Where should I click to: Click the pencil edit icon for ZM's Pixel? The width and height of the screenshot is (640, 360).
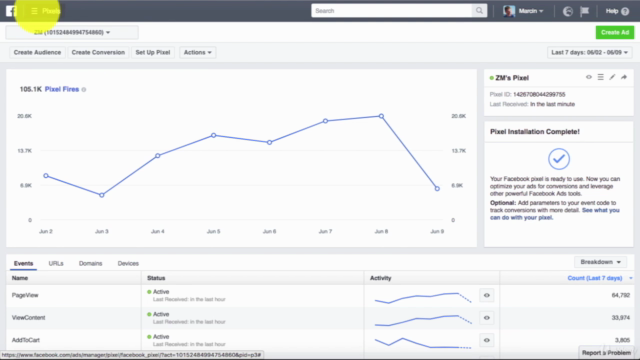pos(612,77)
